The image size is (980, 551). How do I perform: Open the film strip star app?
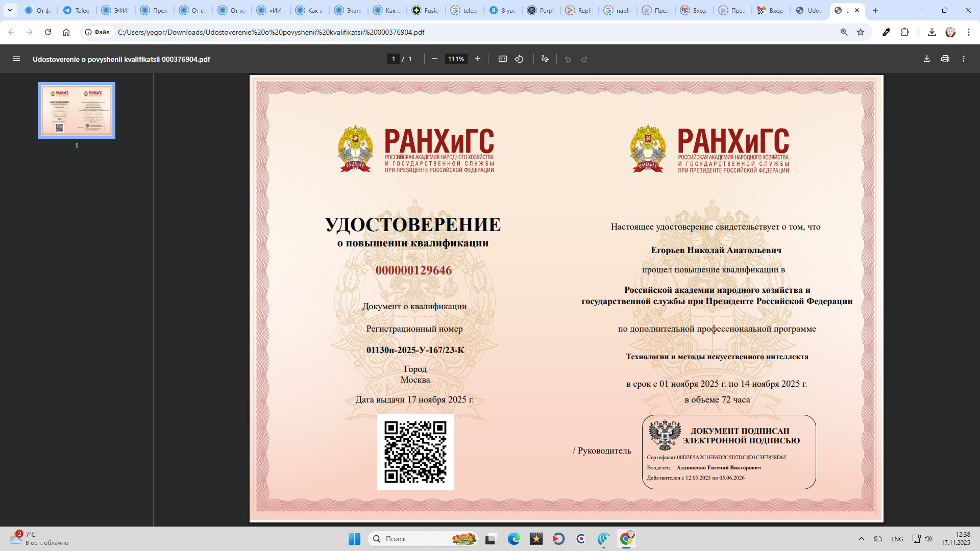536,539
